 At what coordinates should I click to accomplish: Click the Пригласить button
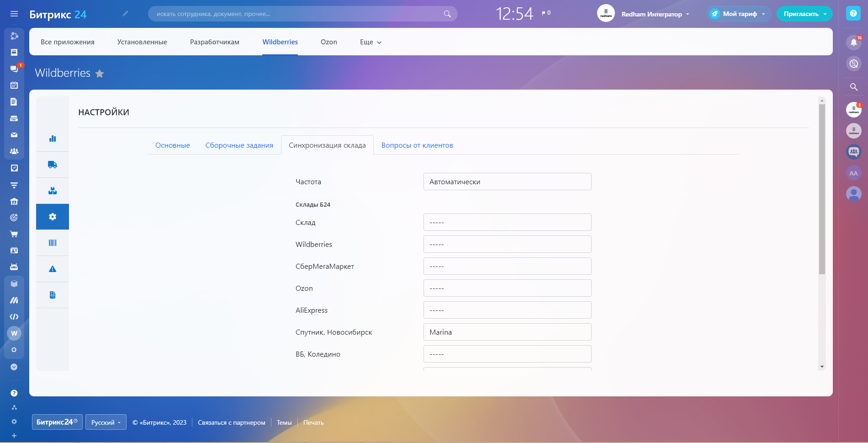pyautogui.click(x=804, y=14)
